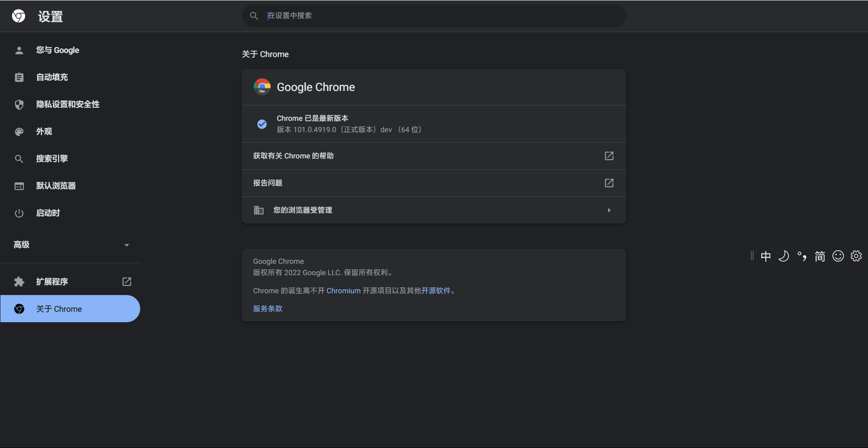
Task: Expand 您的浏览器受管理 details
Action: (609, 210)
